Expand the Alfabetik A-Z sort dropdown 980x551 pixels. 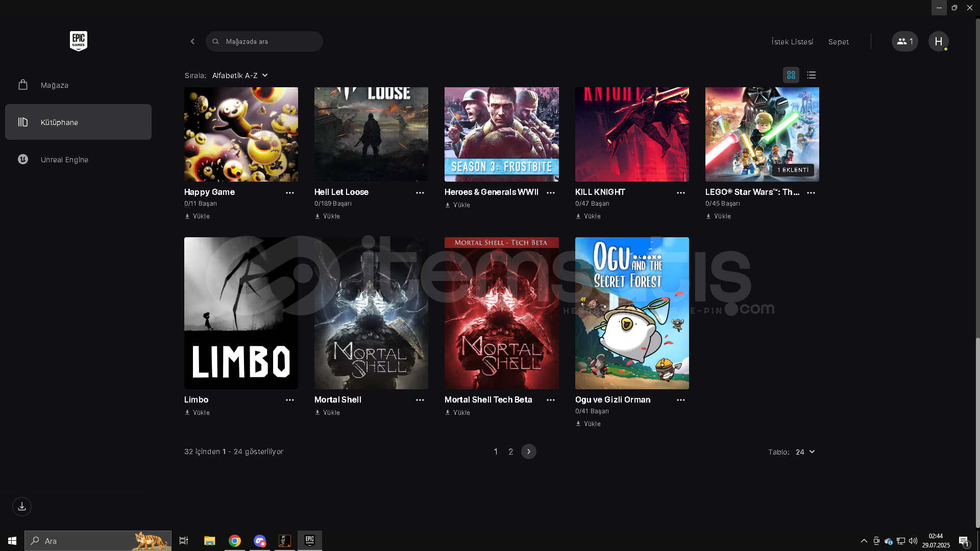(x=240, y=76)
